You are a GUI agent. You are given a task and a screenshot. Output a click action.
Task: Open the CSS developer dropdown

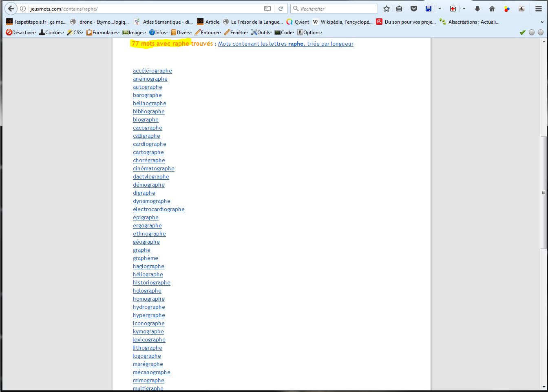[75, 32]
